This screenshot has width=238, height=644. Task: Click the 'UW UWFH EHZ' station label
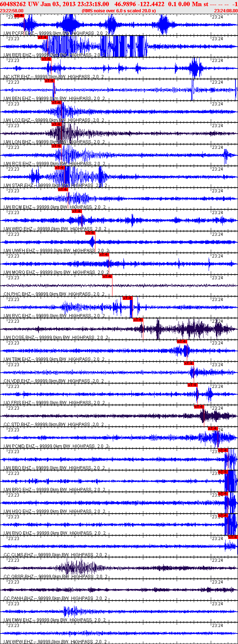coord(19,251)
